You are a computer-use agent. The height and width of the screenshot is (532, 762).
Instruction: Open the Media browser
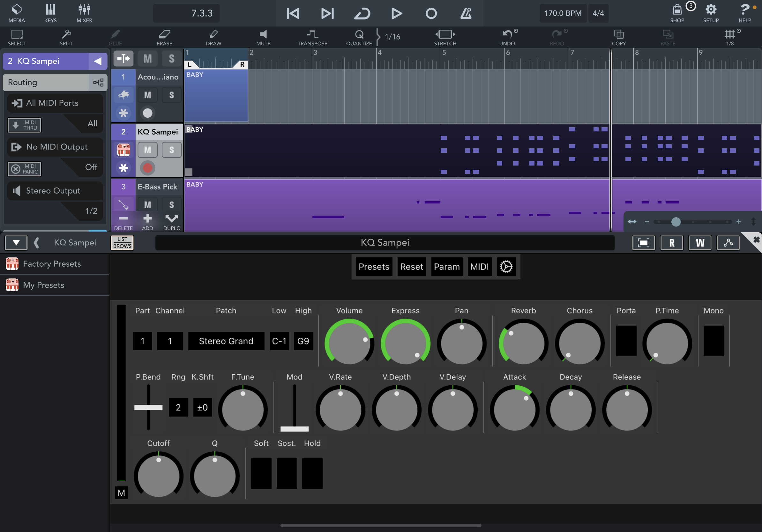pos(17,13)
